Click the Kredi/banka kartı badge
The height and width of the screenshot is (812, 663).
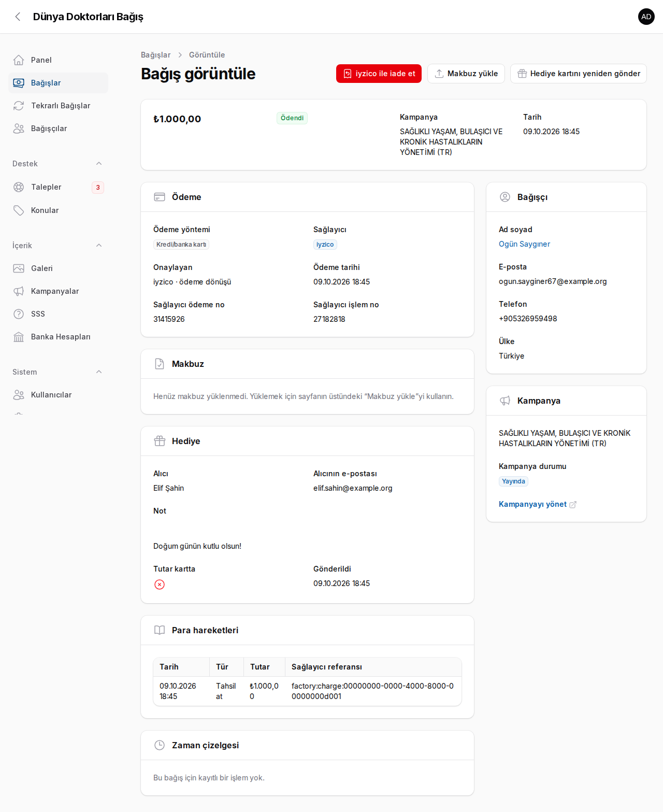tap(181, 245)
